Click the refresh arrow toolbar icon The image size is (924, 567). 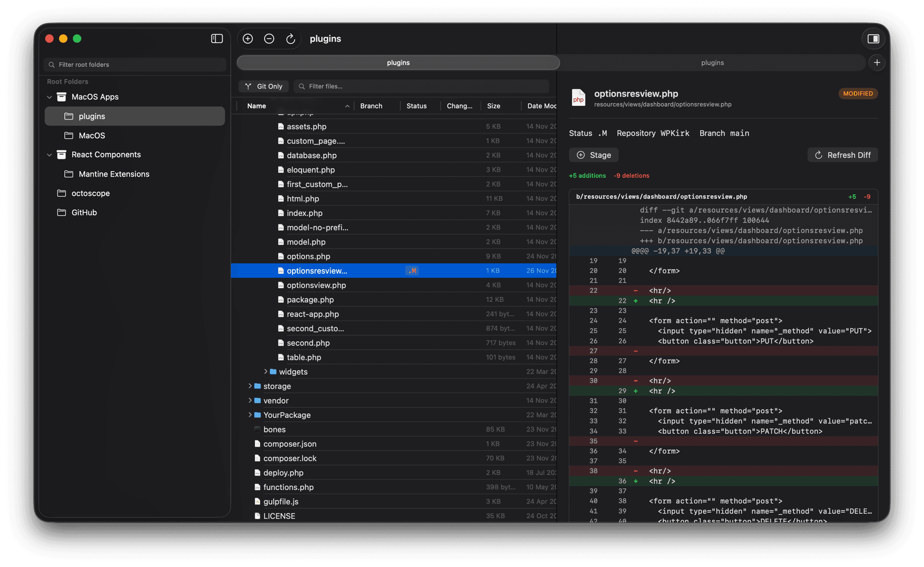coord(291,39)
